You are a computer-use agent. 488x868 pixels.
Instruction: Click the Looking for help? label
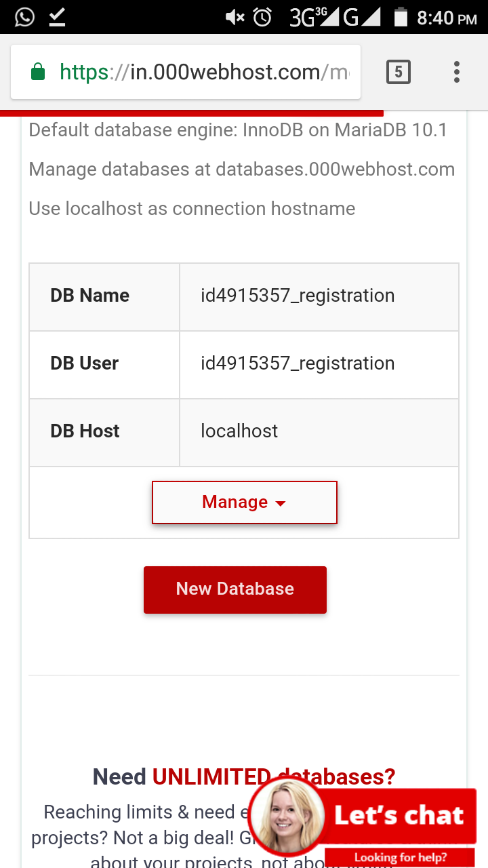coord(400,858)
